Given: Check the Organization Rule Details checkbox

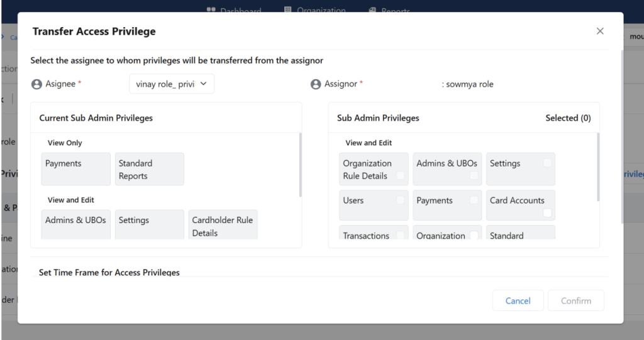Looking at the screenshot, I should [x=400, y=176].
